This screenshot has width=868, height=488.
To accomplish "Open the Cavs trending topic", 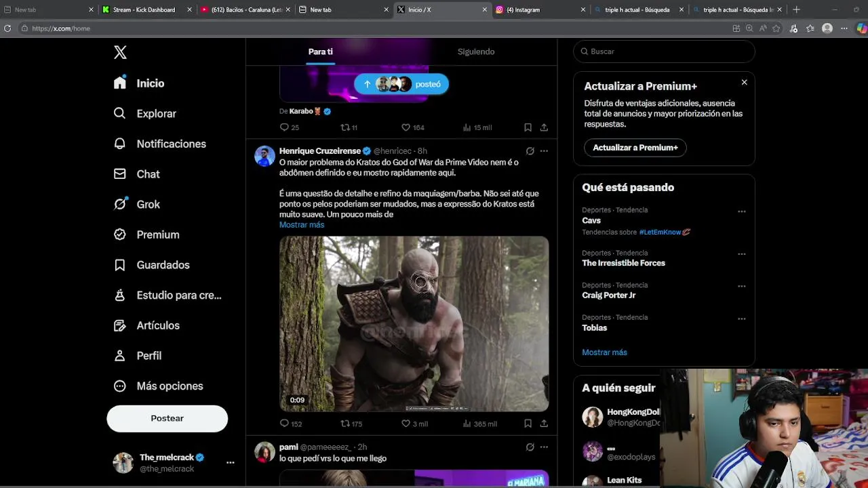I will tap(591, 220).
